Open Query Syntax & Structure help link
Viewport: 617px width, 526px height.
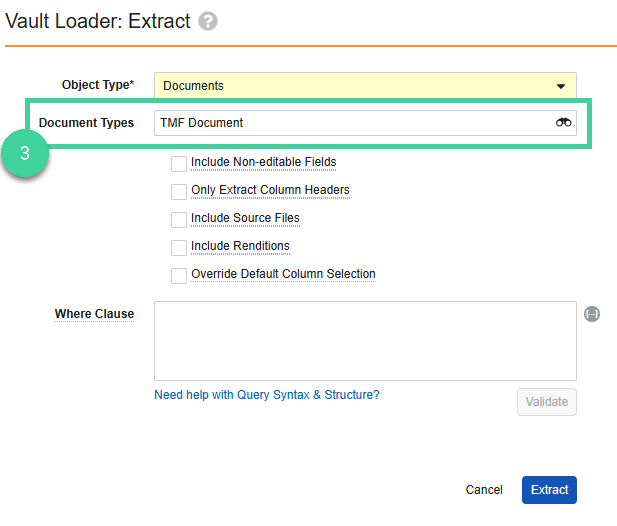coord(266,395)
